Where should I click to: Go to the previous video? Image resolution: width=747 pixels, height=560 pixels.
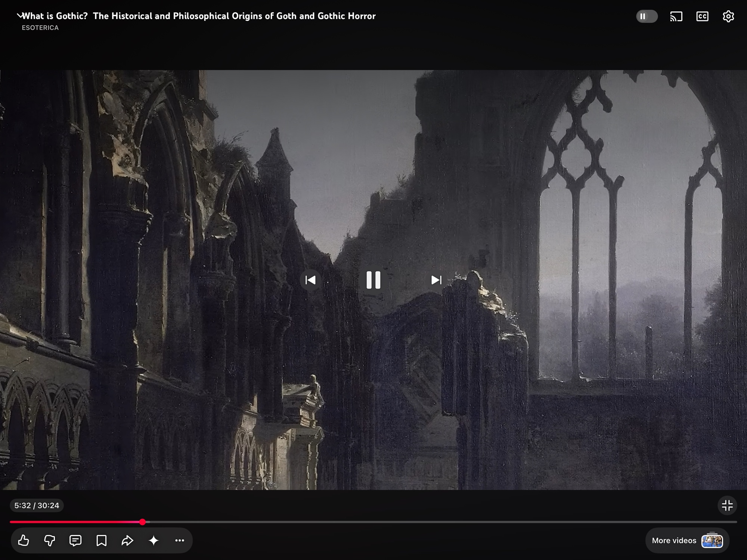coord(310,280)
